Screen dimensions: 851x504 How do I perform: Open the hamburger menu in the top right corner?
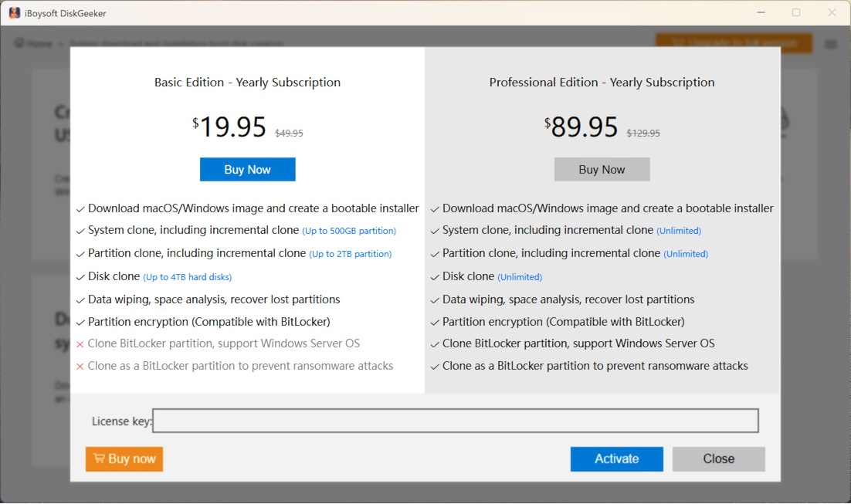(x=831, y=44)
